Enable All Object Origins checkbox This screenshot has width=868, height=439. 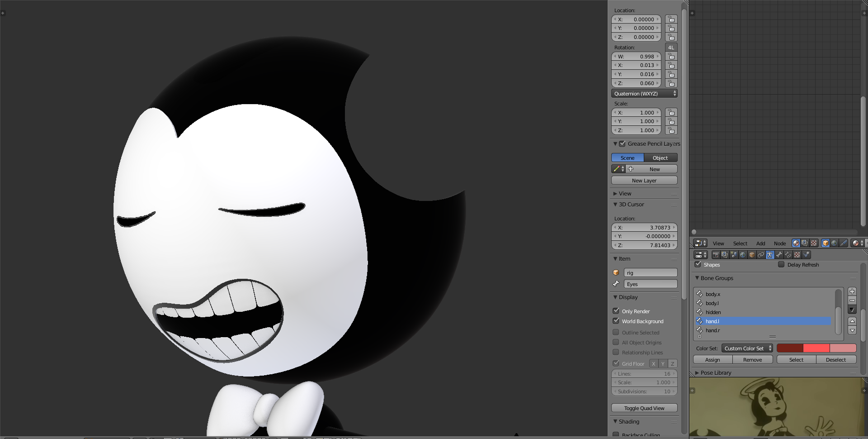click(616, 342)
